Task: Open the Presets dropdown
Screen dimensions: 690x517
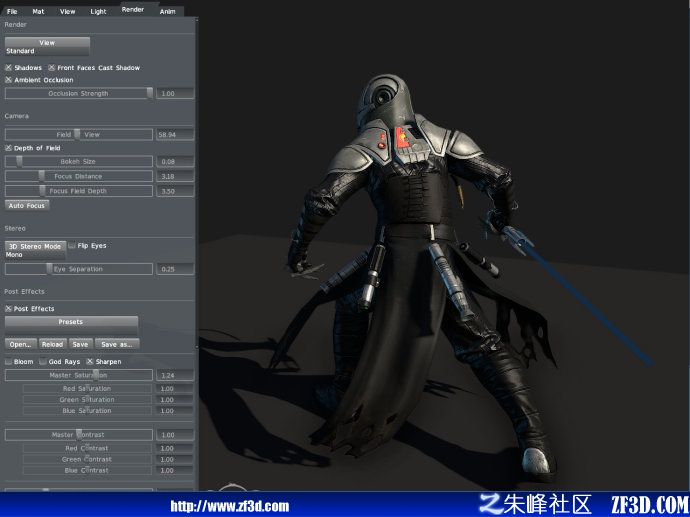Action: coord(71,326)
